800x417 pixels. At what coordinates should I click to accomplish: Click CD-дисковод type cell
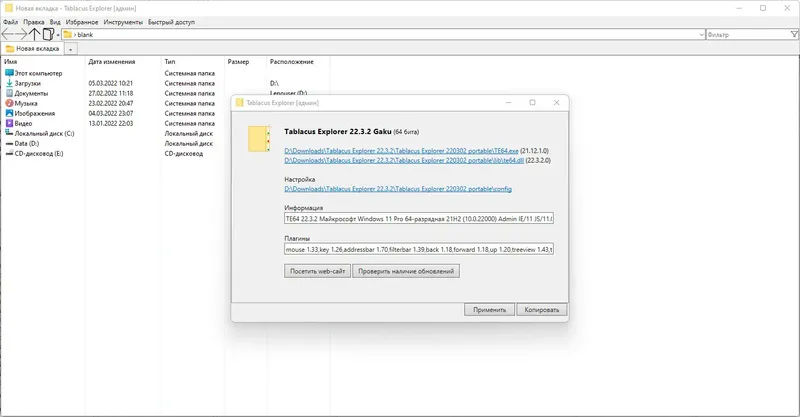point(184,154)
